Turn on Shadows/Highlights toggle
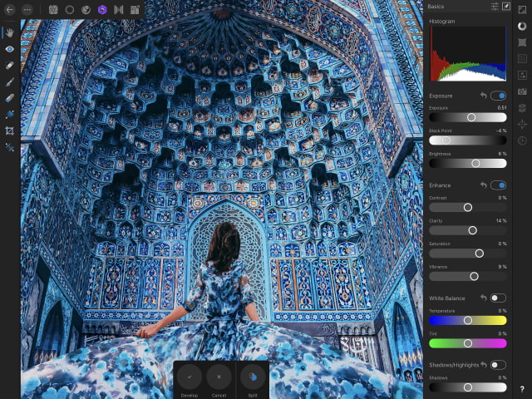 pos(498,365)
